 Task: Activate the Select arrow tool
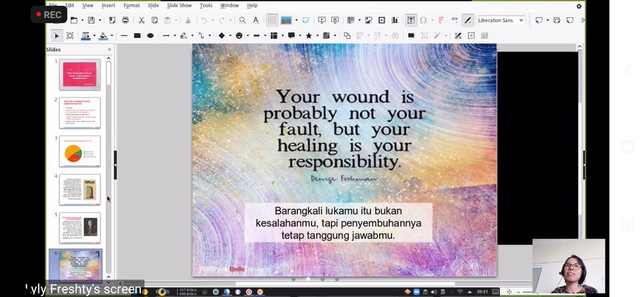(x=57, y=36)
